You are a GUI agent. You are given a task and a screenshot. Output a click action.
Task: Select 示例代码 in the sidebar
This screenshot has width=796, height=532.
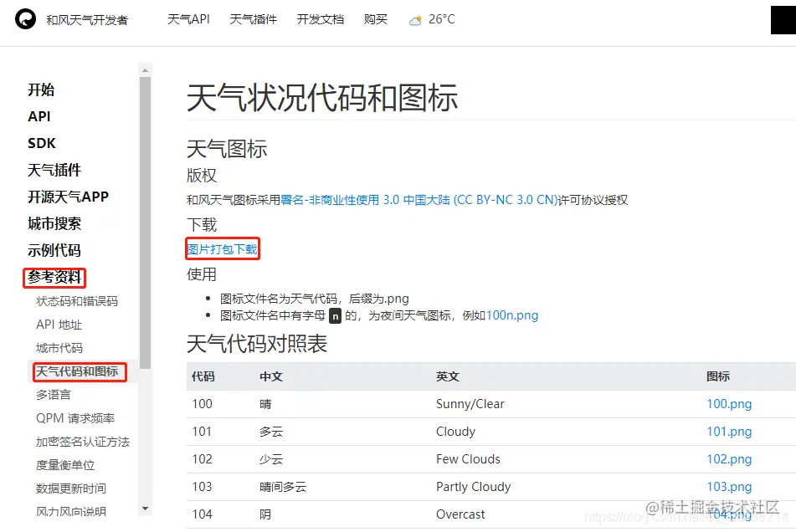pos(54,250)
